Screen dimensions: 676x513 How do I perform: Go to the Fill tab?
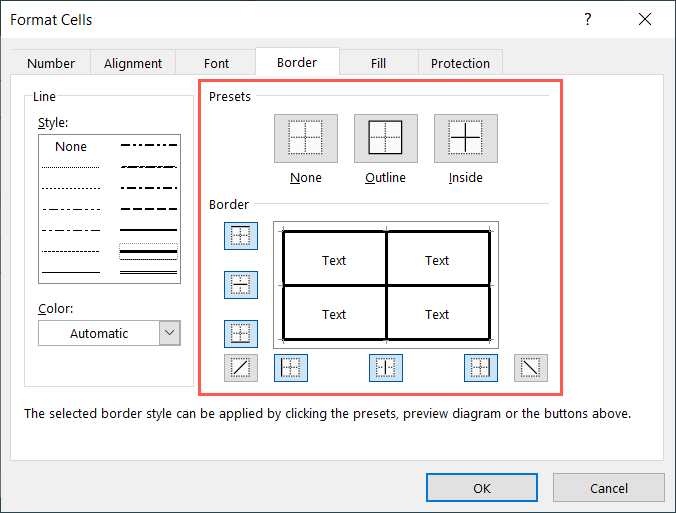(378, 63)
